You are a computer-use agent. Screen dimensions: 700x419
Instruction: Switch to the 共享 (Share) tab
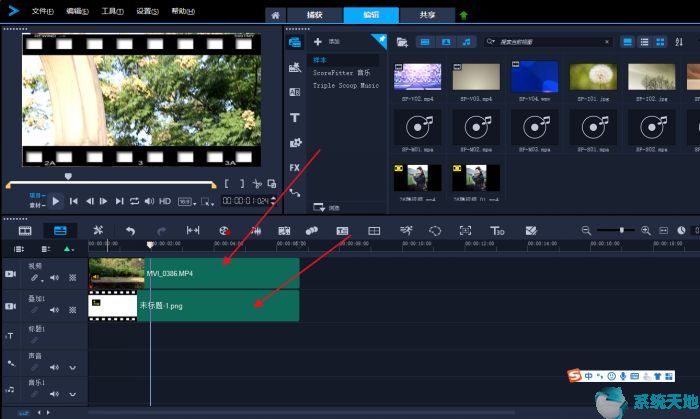click(427, 15)
